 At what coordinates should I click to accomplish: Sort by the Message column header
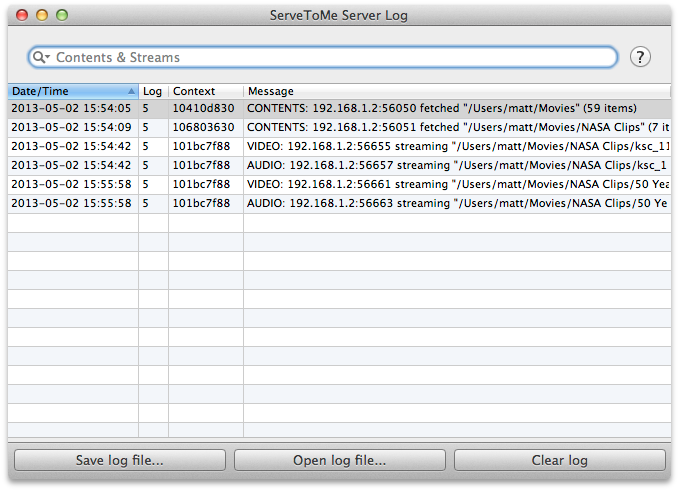(x=457, y=91)
